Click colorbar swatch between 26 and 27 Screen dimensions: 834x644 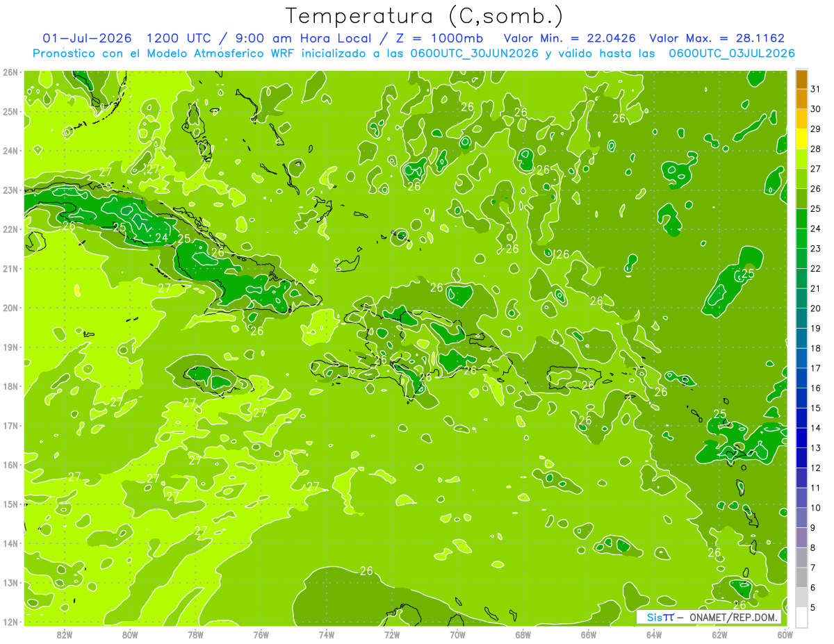coord(801,179)
